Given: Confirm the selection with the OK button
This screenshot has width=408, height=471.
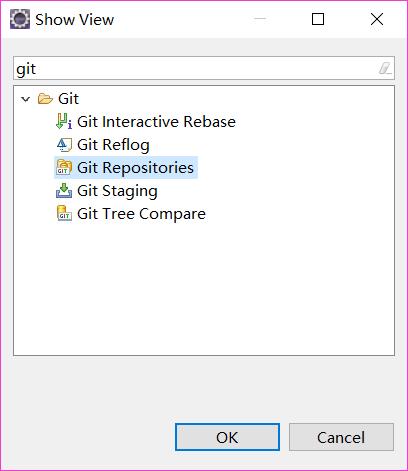Looking at the screenshot, I should (x=227, y=437).
